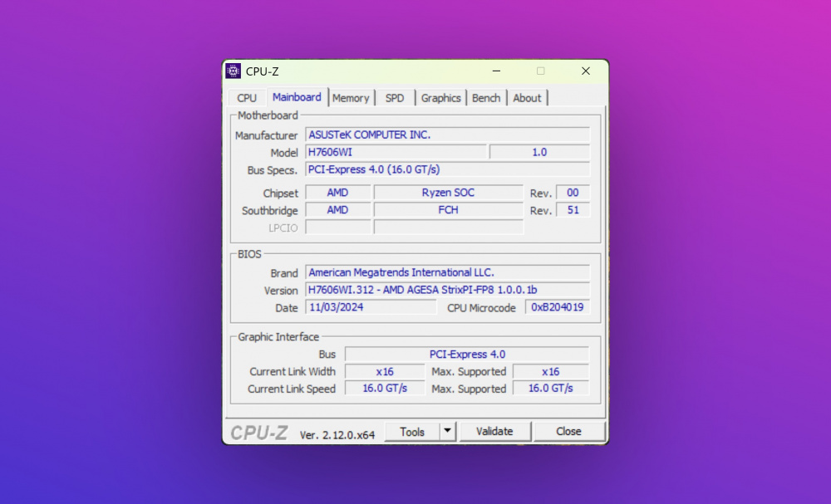Click the Bus Specs PCI-Express field
831x504 pixels.
447,170
